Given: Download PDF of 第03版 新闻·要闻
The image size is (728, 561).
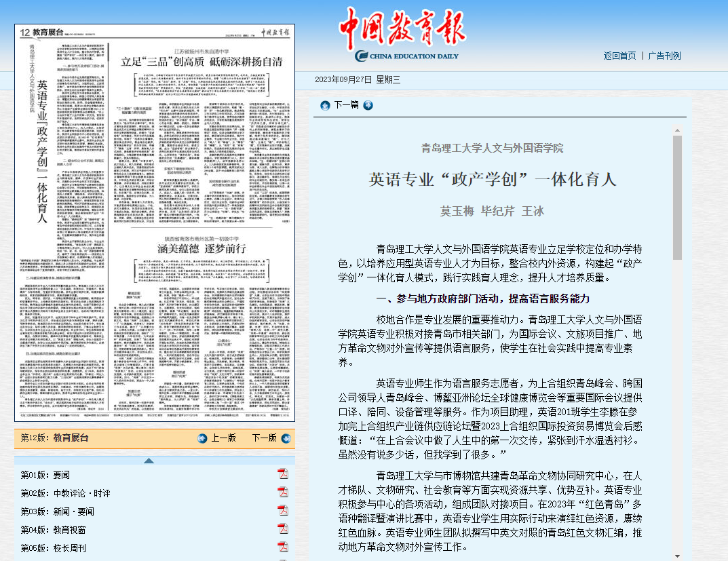Looking at the screenshot, I should (282, 511).
